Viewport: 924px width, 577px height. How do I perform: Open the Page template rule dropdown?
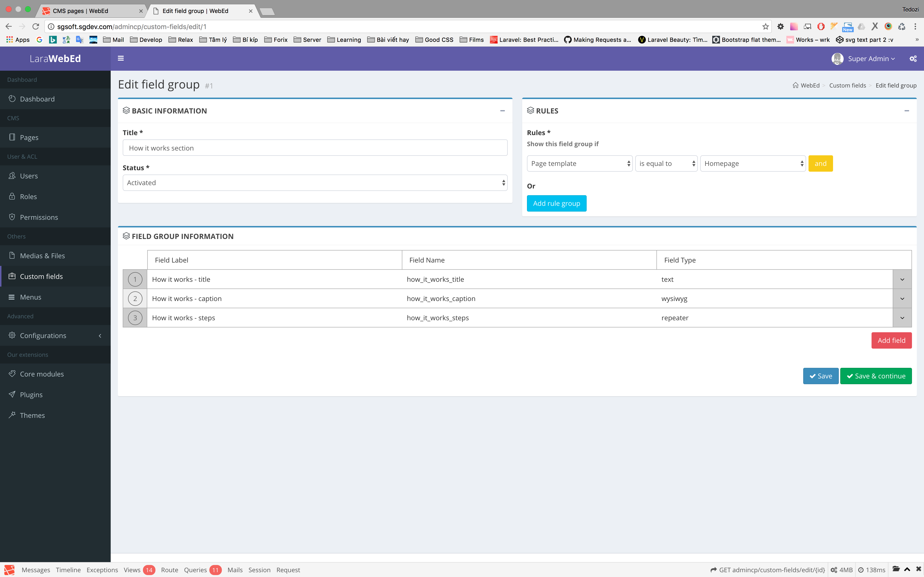(579, 163)
